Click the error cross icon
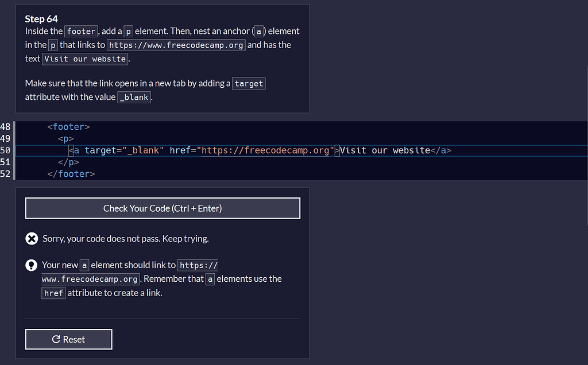Image resolution: width=588 pixels, height=365 pixels. pos(32,238)
